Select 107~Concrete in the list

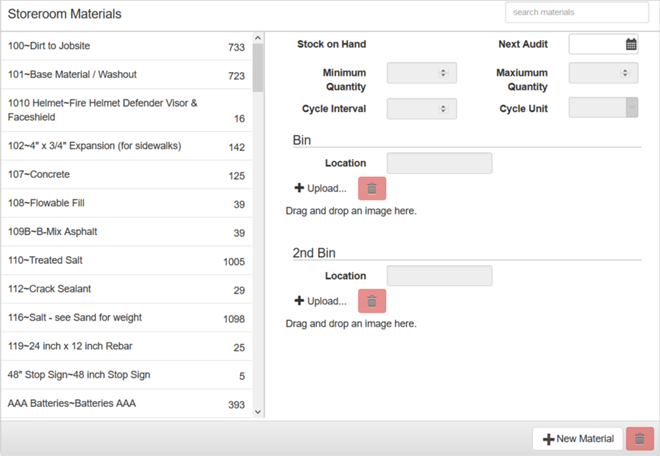(x=126, y=175)
